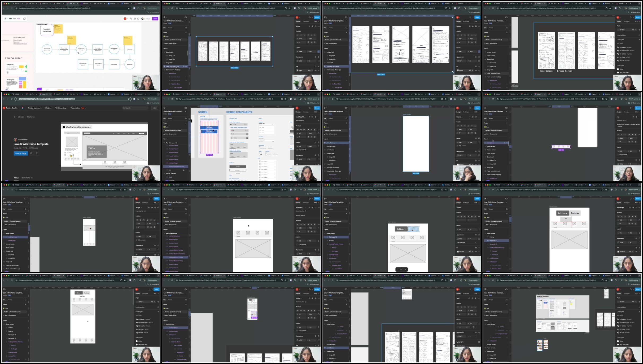Viewport: 643px width, 364px height.
Task: Expand App- Components layer group
Action: [x=164, y=143]
